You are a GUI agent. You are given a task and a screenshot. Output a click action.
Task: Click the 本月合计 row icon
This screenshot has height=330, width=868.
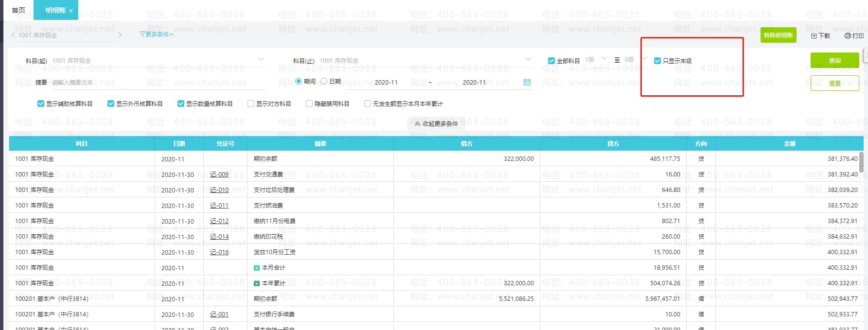[257, 268]
